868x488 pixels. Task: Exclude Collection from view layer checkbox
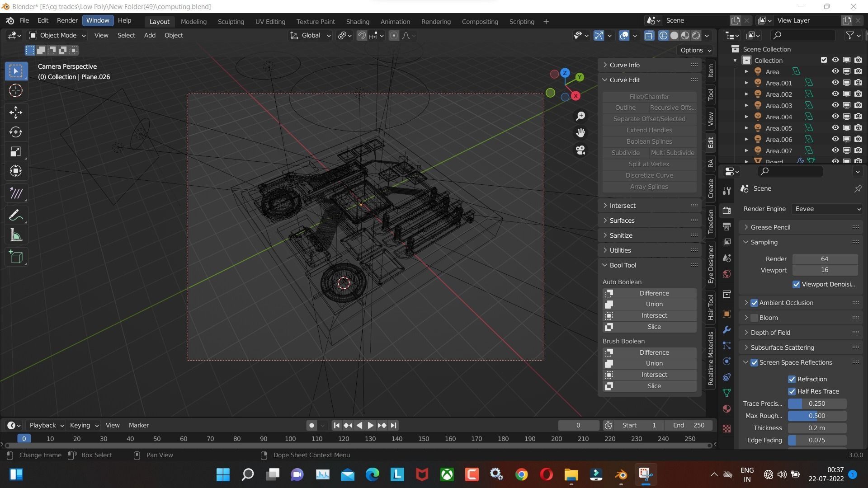[824, 60]
